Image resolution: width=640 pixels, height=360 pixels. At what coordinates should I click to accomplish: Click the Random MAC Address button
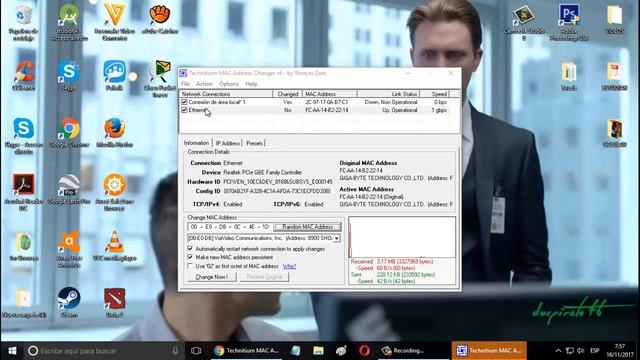click(x=307, y=227)
